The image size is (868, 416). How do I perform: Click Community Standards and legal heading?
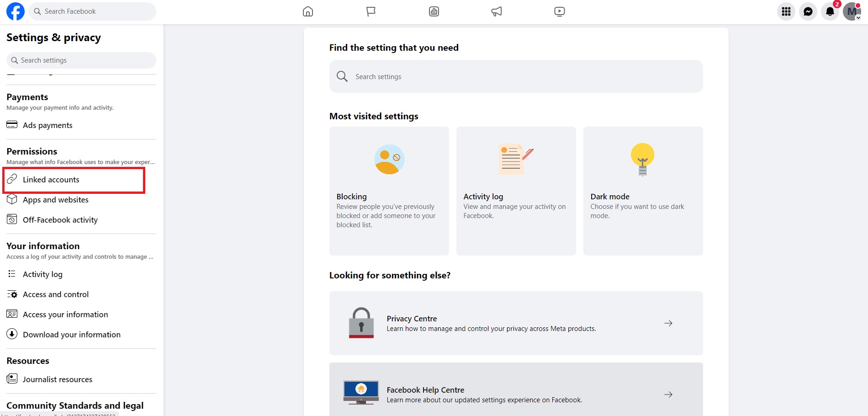(x=75, y=405)
